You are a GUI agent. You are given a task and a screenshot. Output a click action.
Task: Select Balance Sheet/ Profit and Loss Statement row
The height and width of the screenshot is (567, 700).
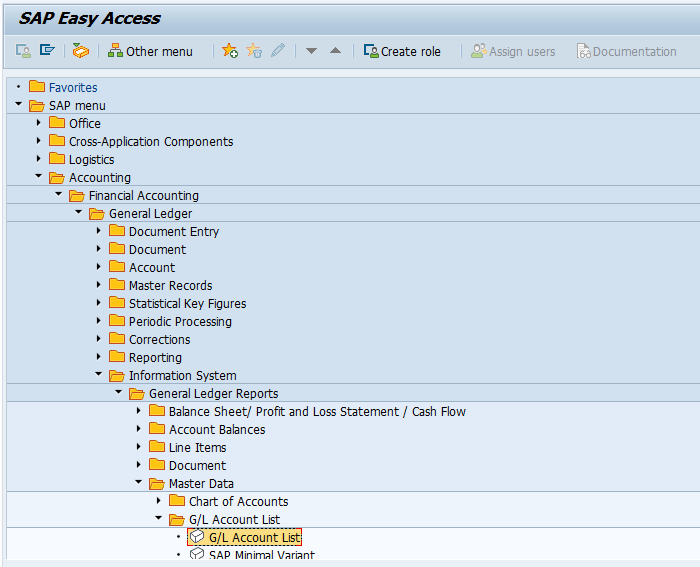pyautogui.click(x=317, y=412)
